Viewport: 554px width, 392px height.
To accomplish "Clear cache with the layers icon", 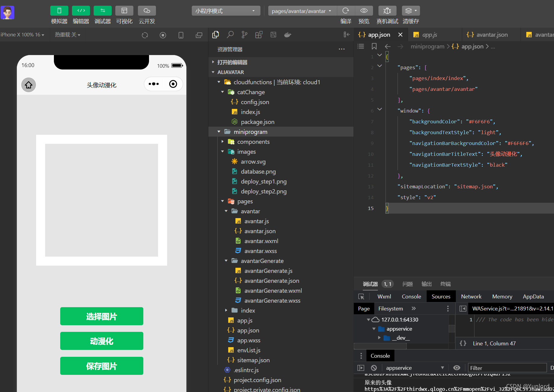I will coord(411,11).
